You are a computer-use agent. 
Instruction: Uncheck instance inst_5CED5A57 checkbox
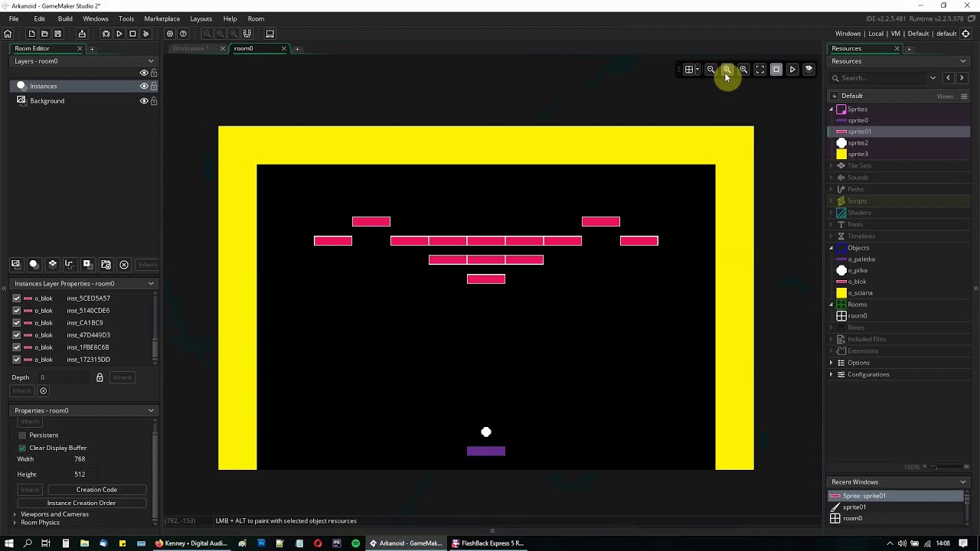(16, 298)
